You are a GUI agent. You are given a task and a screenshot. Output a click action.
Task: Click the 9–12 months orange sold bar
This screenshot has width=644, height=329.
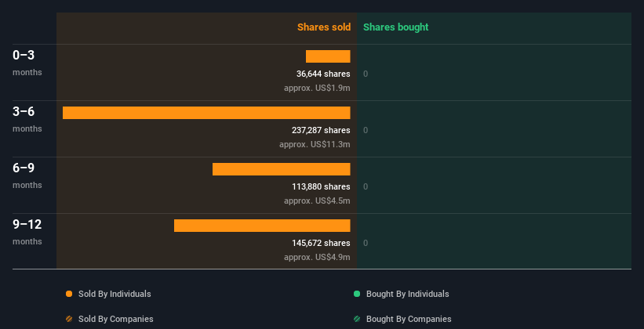pyautogui.click(x=262, y=226)
